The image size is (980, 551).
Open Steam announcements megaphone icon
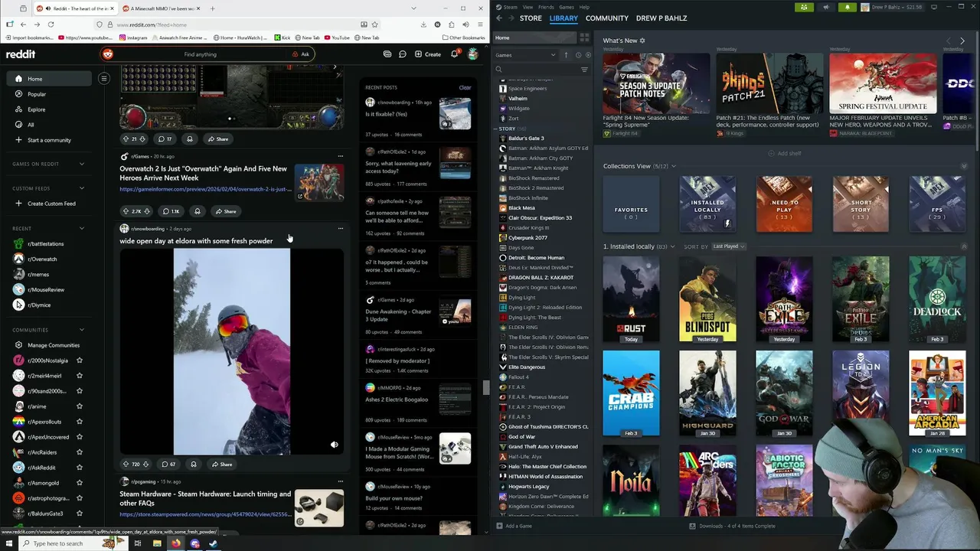pyautogui.click(x=825, y=7)
